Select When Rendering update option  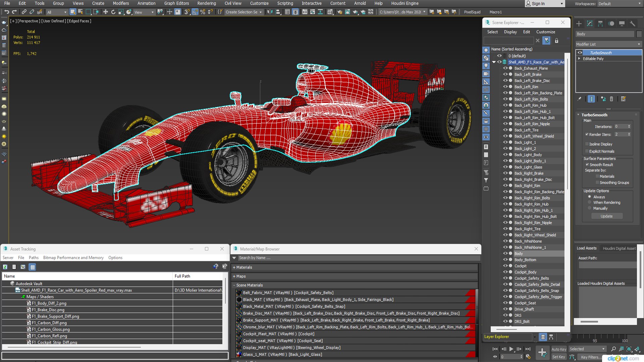coord(589,202)
